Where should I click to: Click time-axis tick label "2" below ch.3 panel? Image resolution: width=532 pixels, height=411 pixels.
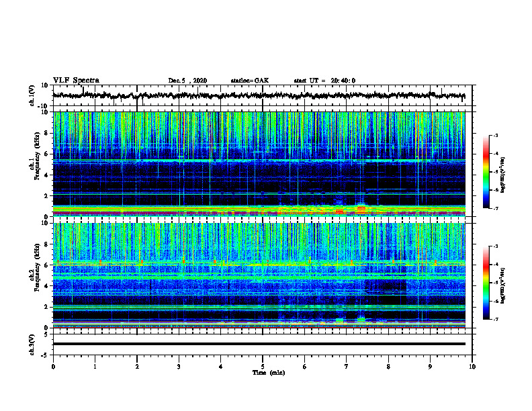coord(137,367)
